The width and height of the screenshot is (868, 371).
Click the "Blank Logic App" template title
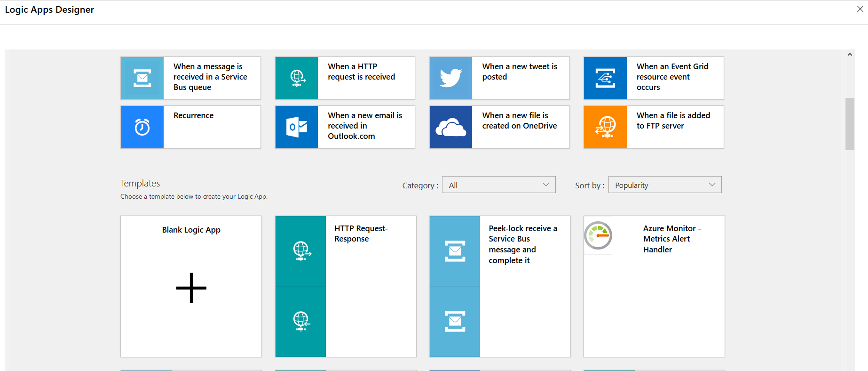(x=191, y=230)
